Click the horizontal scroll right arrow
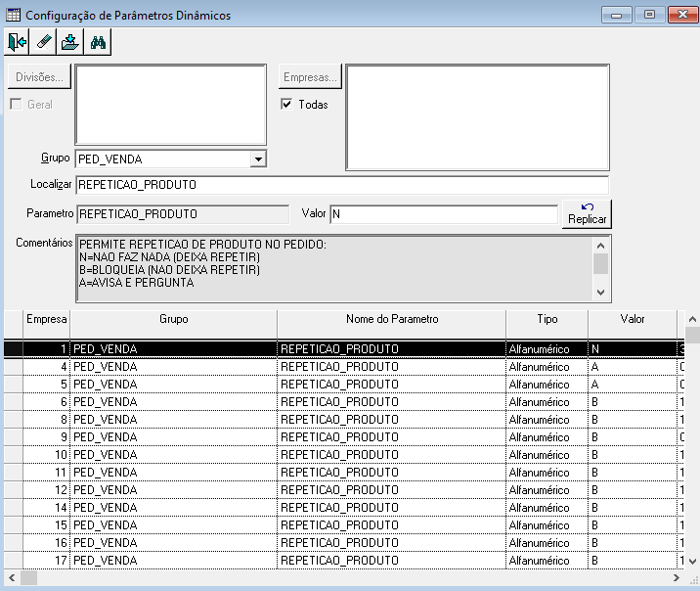 point(677,577)
